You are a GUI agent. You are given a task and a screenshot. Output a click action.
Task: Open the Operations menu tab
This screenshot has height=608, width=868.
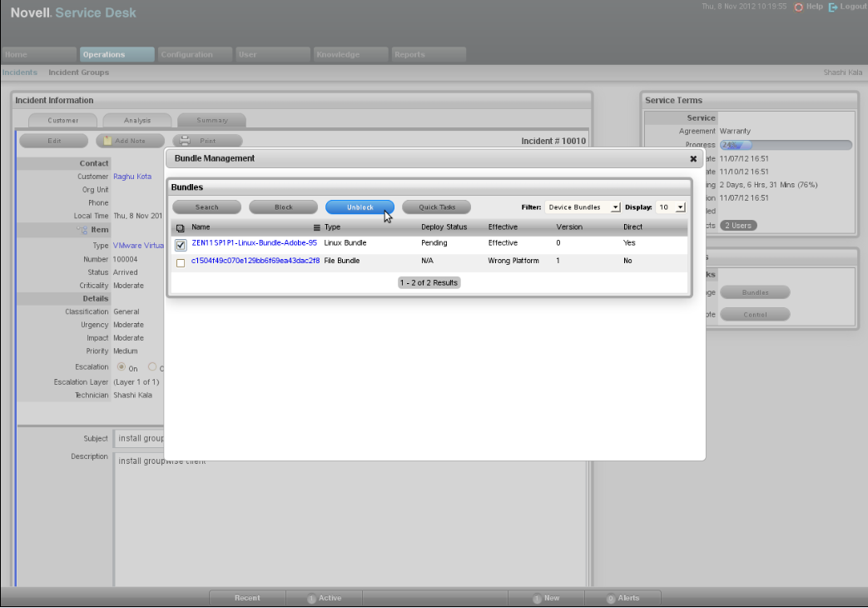tap(117, 55)
